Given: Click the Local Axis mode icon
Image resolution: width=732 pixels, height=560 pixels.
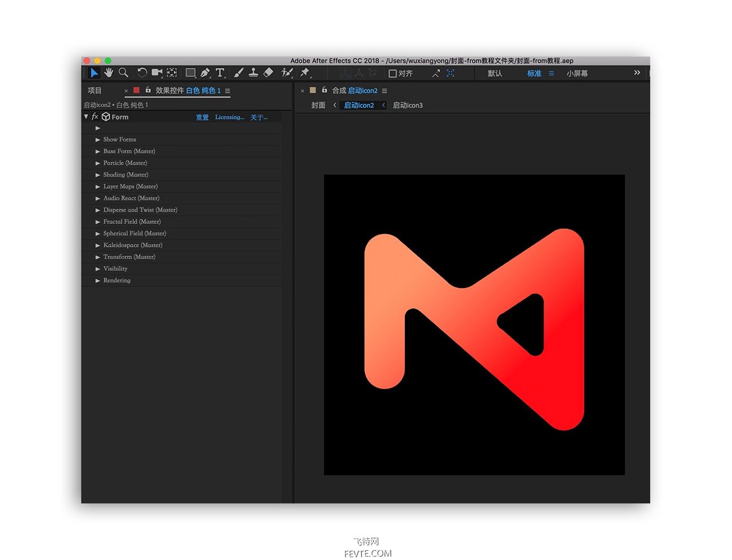Looking at the screenshot, I should point(345,73).
